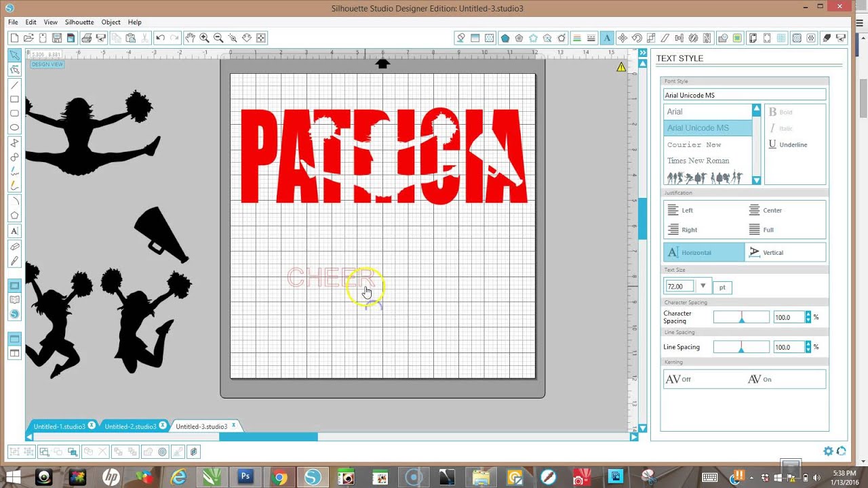
Task: Pick the Knife tool
Action: coord(14,261)
